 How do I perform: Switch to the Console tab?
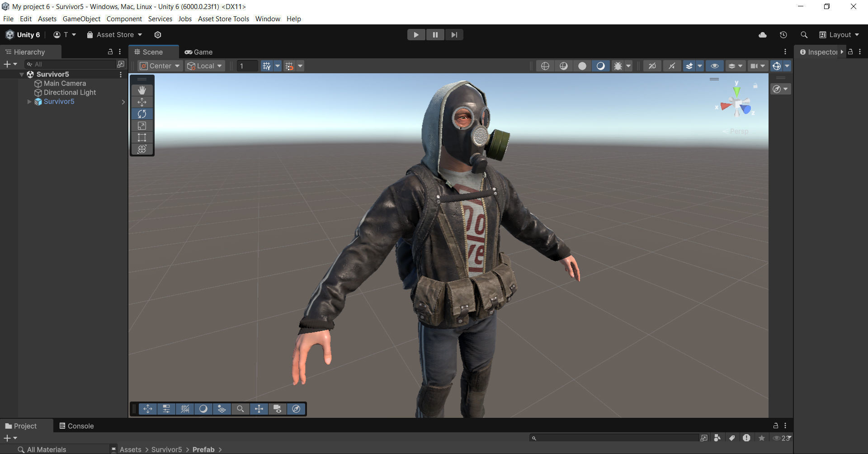[x=76, y=426]
